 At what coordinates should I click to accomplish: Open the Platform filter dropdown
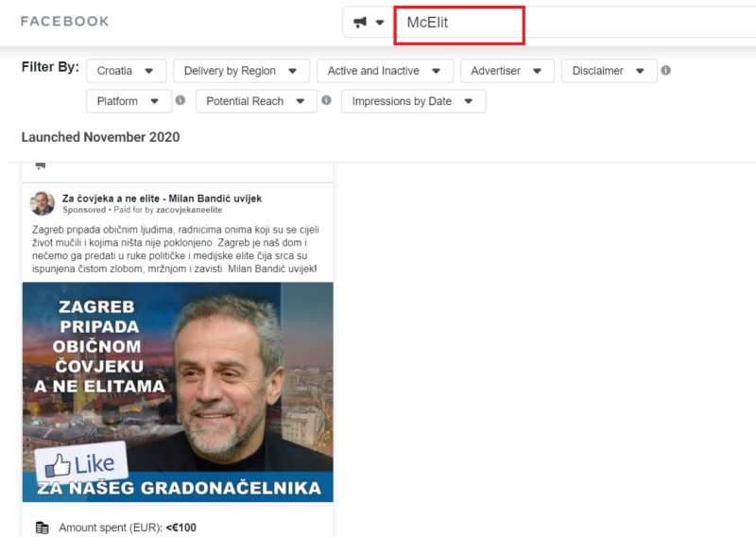[x=129, y=101]
